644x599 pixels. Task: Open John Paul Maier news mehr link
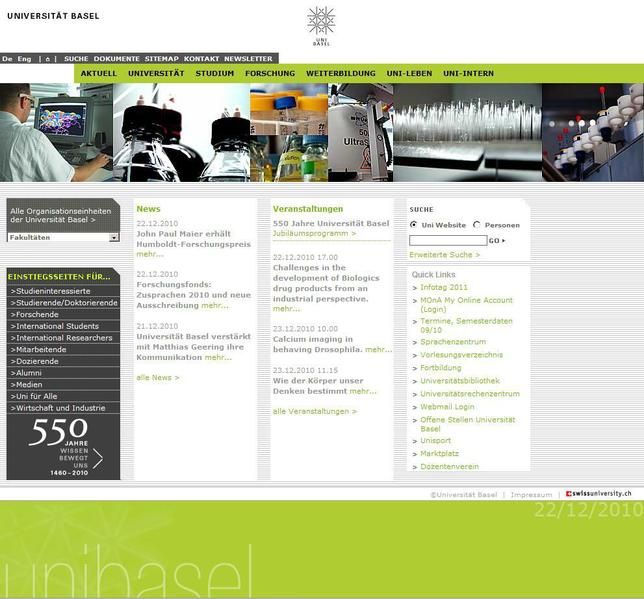pyautogui.click(x=150, y=254)
